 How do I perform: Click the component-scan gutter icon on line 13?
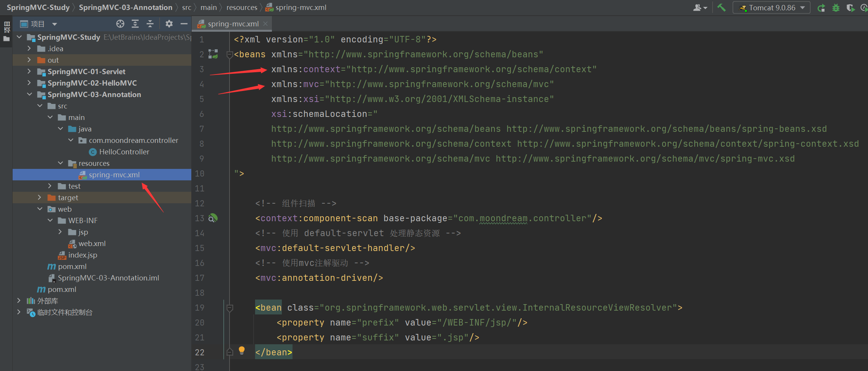pos(213,218)
